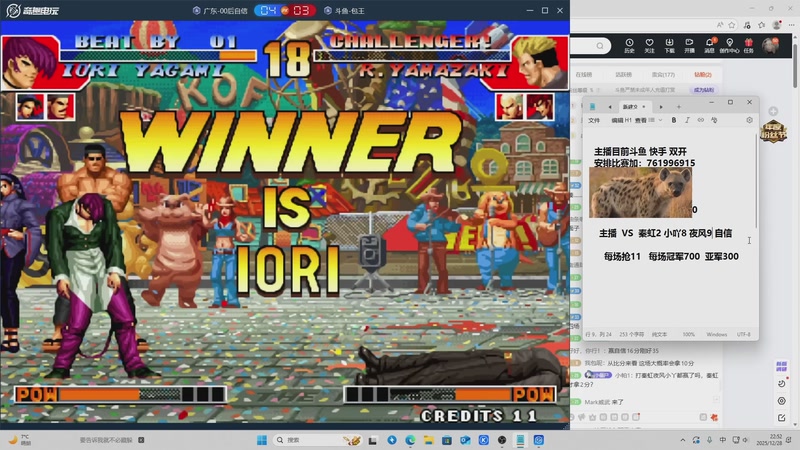Click taskbar search box 搜索
800x450 pixels.
pyautogui.click(x=317, y=440)
